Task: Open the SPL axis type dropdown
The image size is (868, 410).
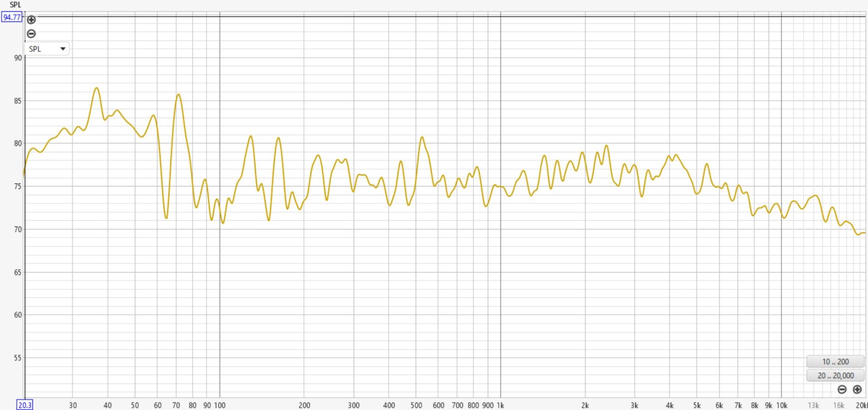Action: pos(47,49)
